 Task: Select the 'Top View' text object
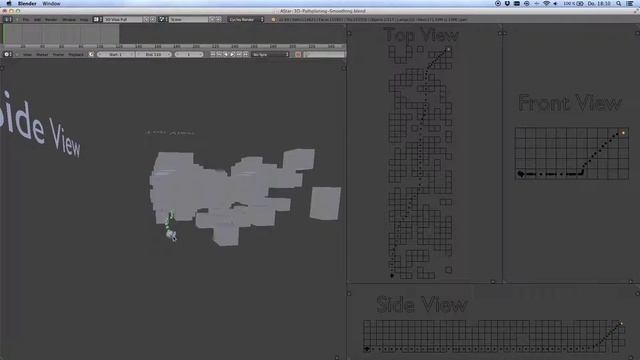tap(421, 35)
